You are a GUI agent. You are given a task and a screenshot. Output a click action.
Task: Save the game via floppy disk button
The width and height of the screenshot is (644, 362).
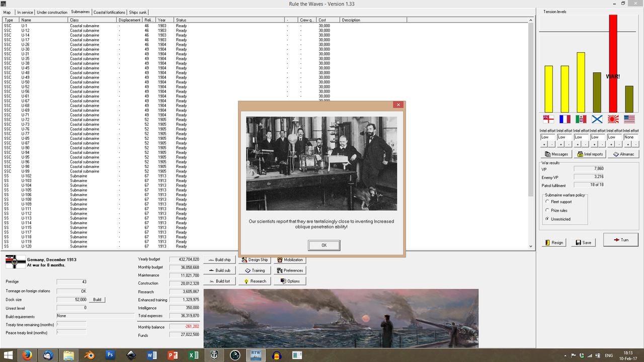[583, 242]
